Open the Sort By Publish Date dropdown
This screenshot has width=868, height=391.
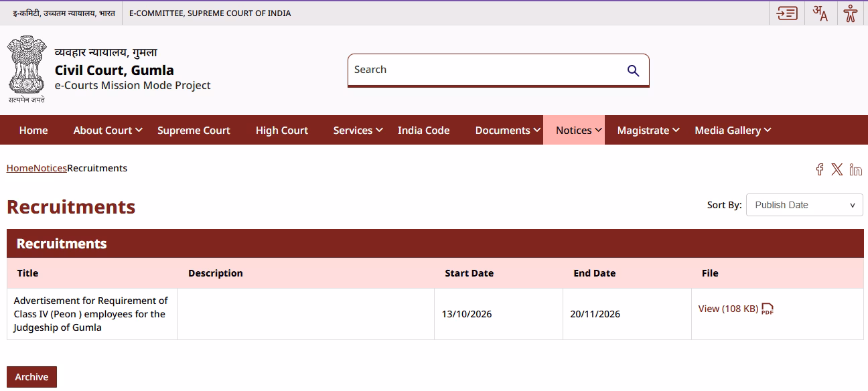pos(804,205)
